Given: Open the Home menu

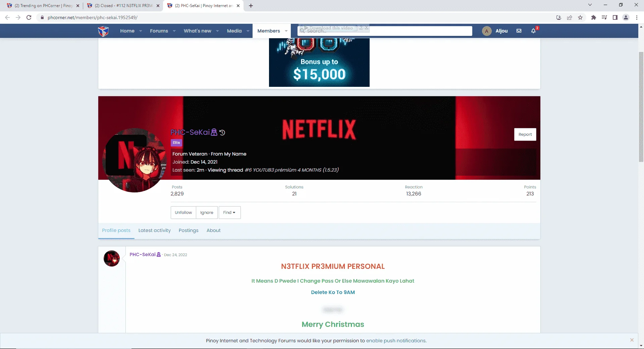Looking at the screenshot, I should 127,31.
